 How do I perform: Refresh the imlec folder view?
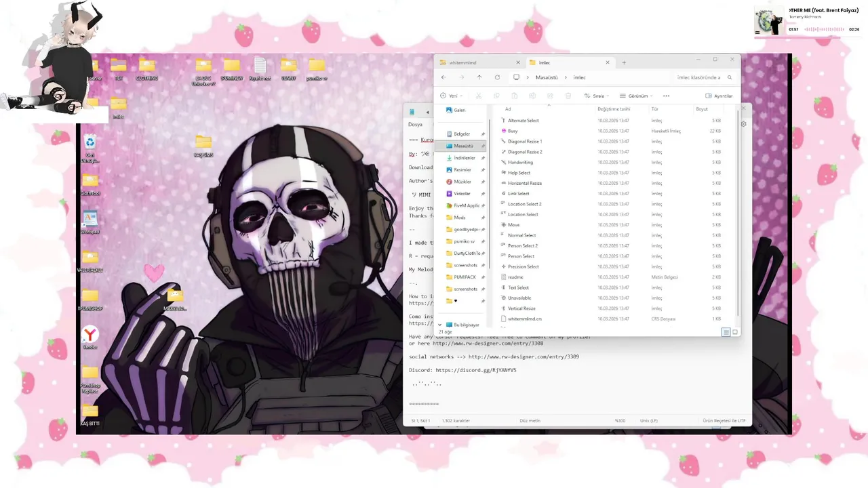497,77
